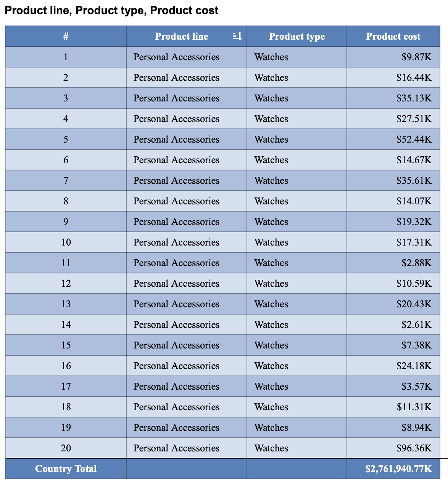The image size is (448, 488).
Task: Select the $96.36K product cost cell
Action: click(414, 448)
